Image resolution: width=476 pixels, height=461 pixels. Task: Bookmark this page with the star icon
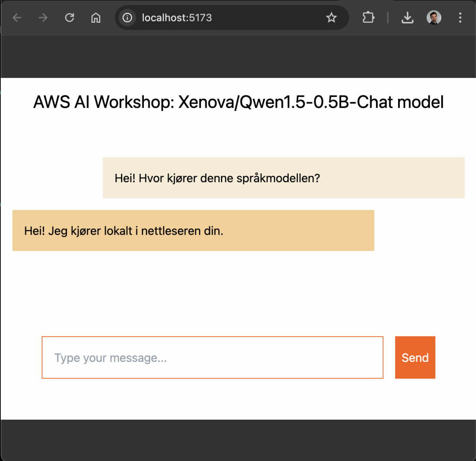click(x=331, y=17)
